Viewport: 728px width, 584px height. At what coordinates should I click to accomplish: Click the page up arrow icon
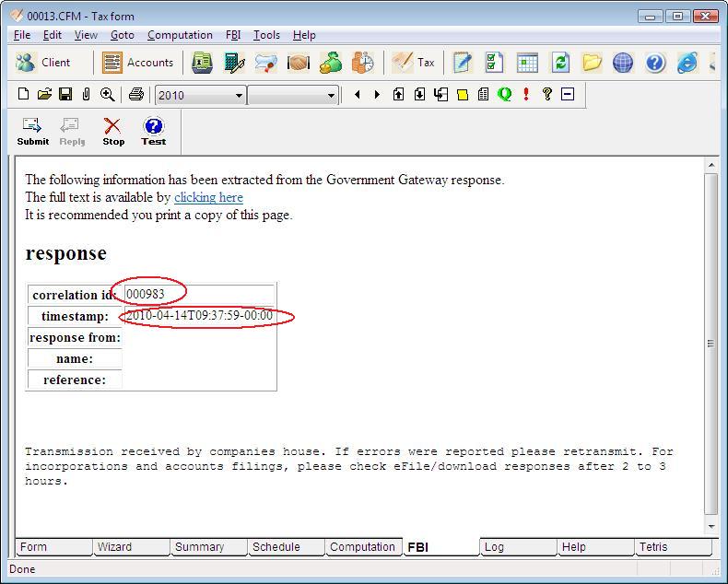click(398, 95)
